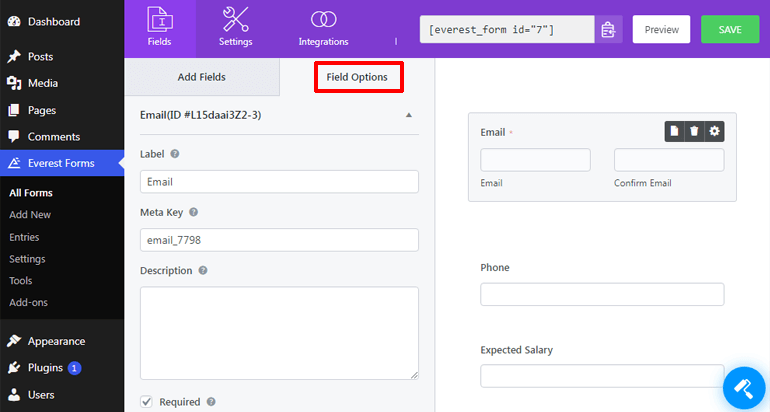
Task: Toggle the Required checkbox
Action: pyautogui.click(x=146, y=402)
